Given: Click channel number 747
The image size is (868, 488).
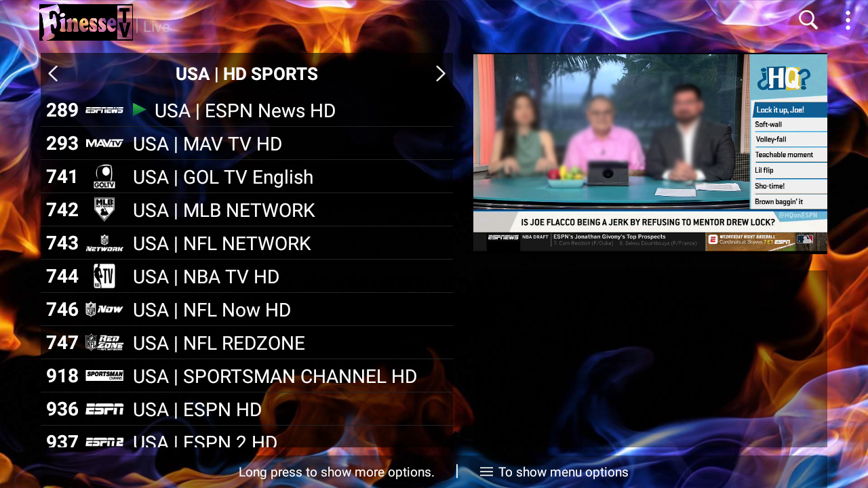Looking at the screenshot, I should [62, 342].
